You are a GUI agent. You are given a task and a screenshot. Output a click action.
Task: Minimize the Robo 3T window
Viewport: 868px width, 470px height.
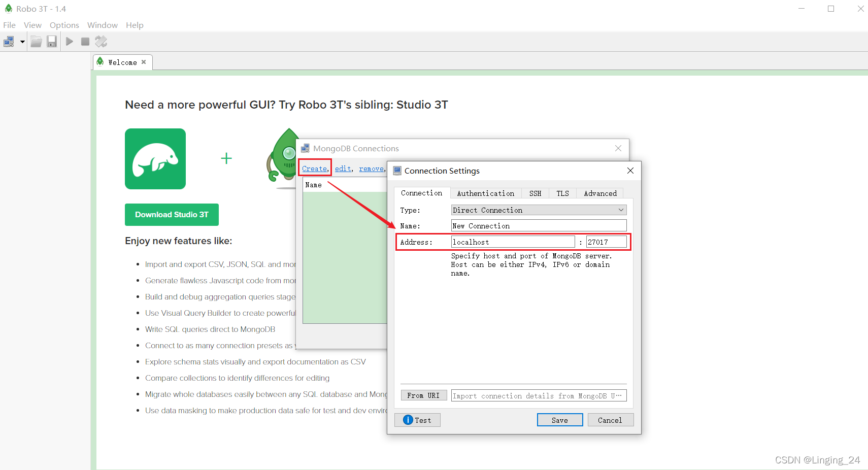click(802, 9)
